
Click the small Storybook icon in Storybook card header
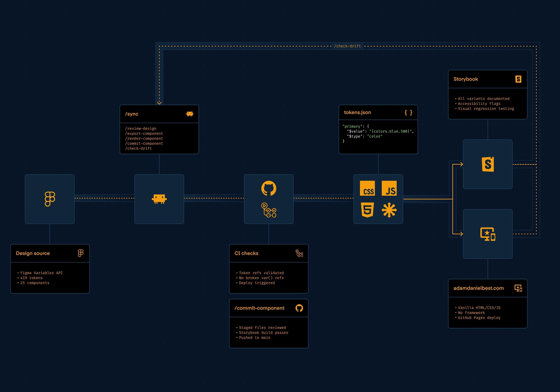(518, 79)
